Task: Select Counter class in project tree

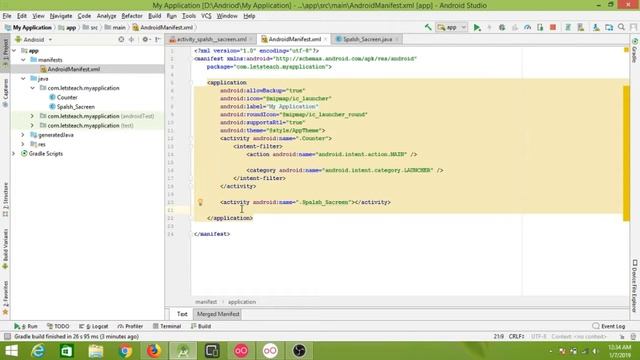Action: [67, 97]
